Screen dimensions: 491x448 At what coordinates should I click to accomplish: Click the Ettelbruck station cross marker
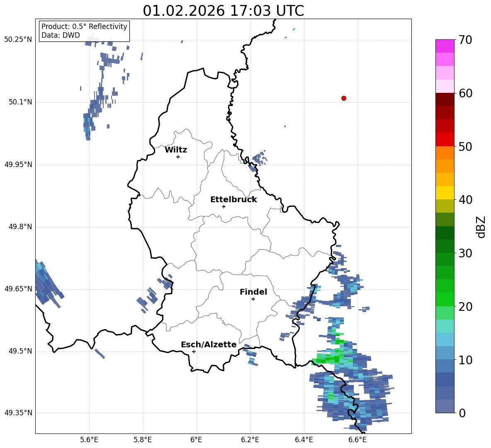click(x=224, y=206)
